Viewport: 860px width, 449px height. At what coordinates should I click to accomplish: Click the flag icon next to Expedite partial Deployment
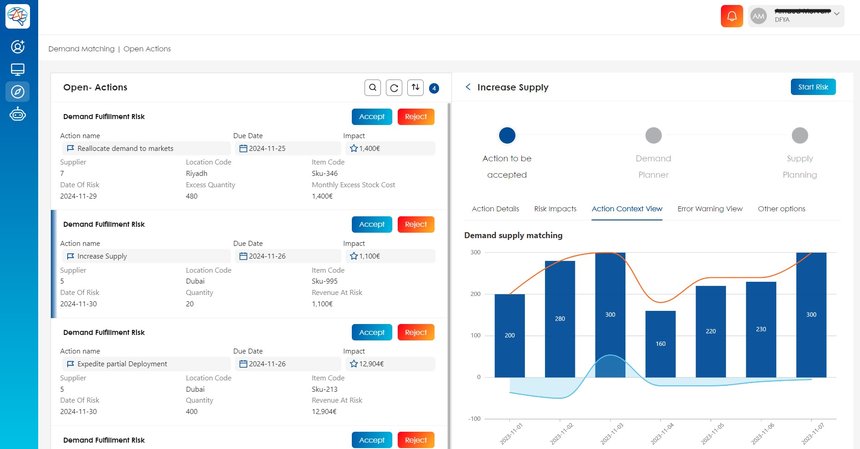pyautogui.click(x=70, y=364)
